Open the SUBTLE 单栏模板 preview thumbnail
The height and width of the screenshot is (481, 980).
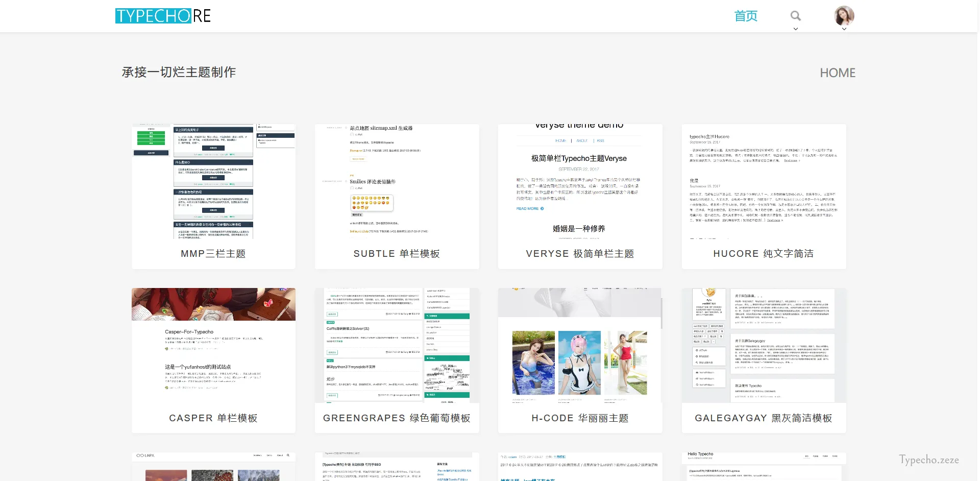[397, 181]
